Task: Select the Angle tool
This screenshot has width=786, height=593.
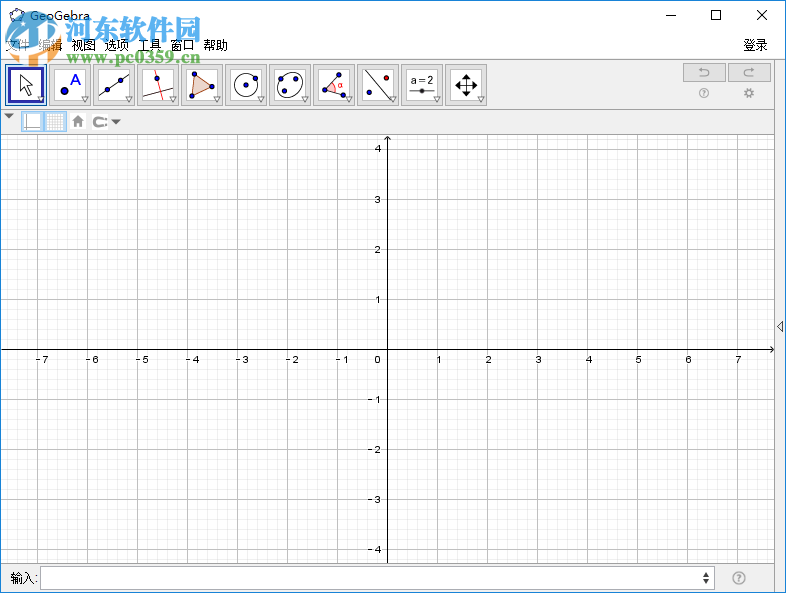Action: tap(334, 85)
